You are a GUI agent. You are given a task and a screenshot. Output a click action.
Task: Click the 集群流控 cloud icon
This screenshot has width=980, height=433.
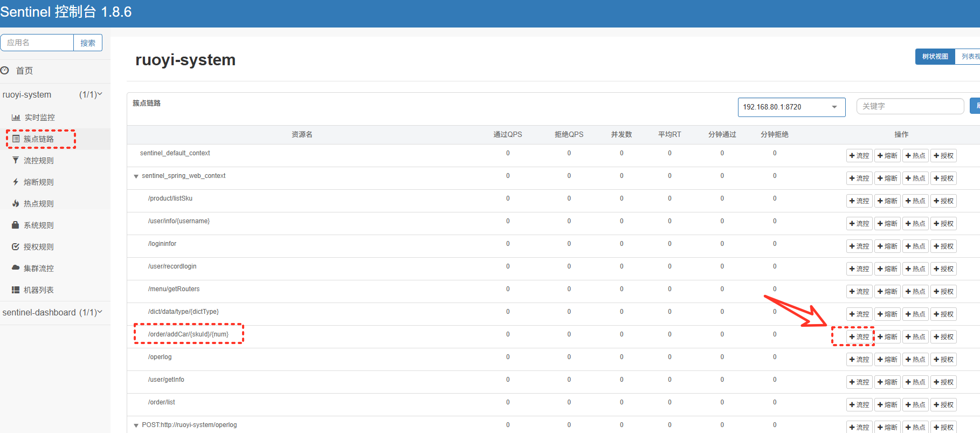(x=16, y=268)
